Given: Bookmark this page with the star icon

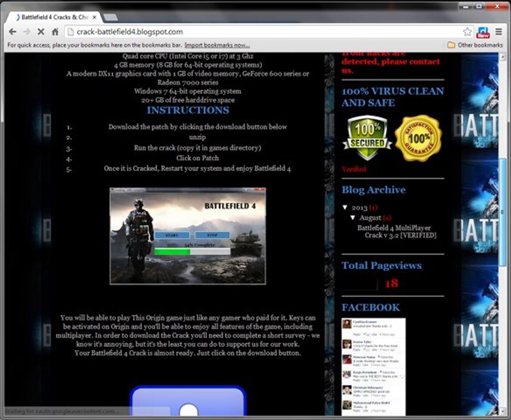Looking at the screenshot, I should [x=467, y=31].
